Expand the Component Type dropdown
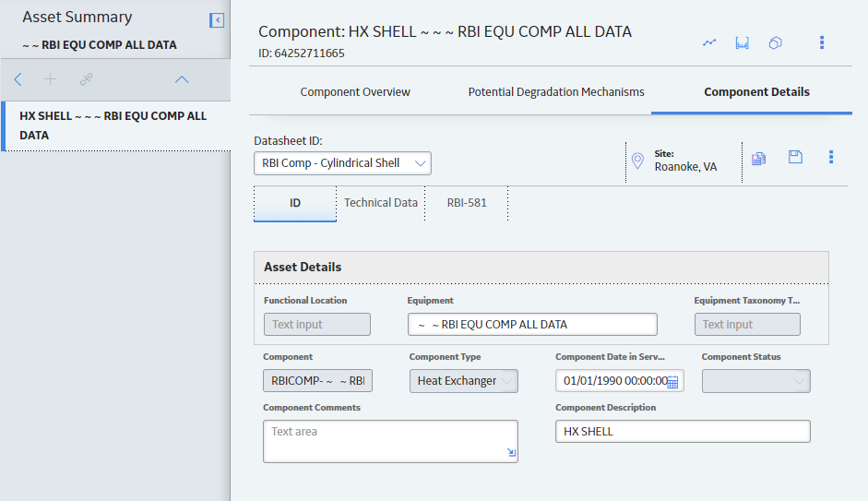This screenshot has width=868, height=501. 464,381
